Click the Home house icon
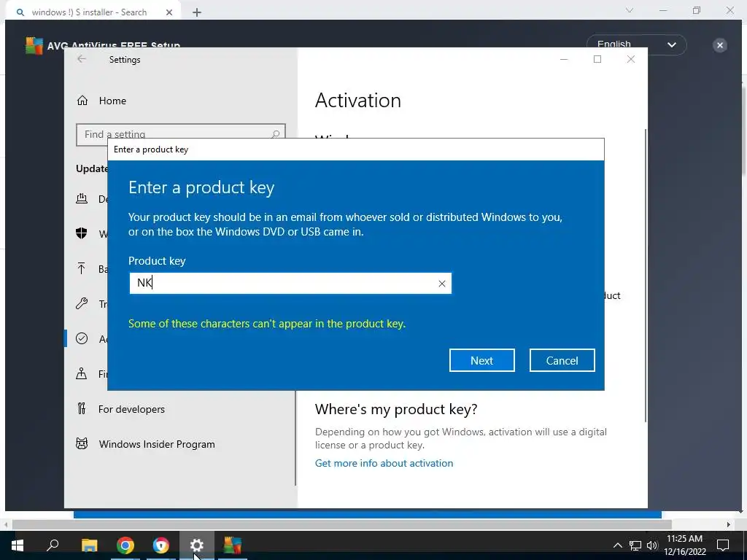The image size is (747, 560). coord(82,101)
